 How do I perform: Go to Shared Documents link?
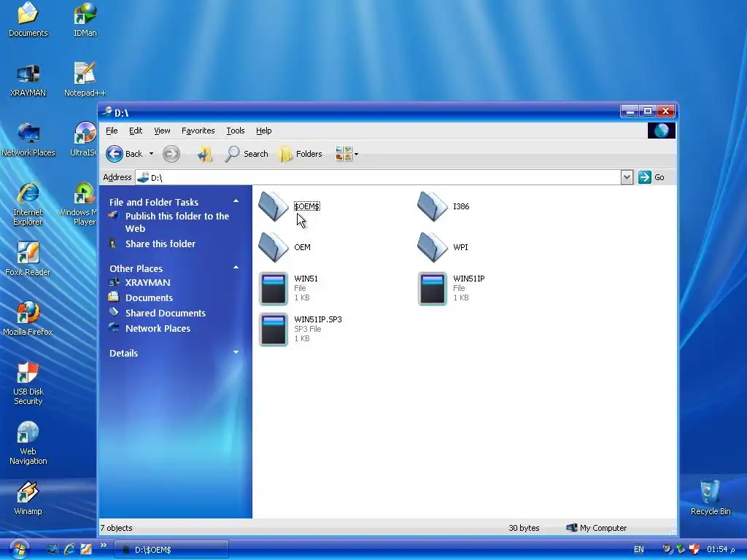[x=166, y=313]
